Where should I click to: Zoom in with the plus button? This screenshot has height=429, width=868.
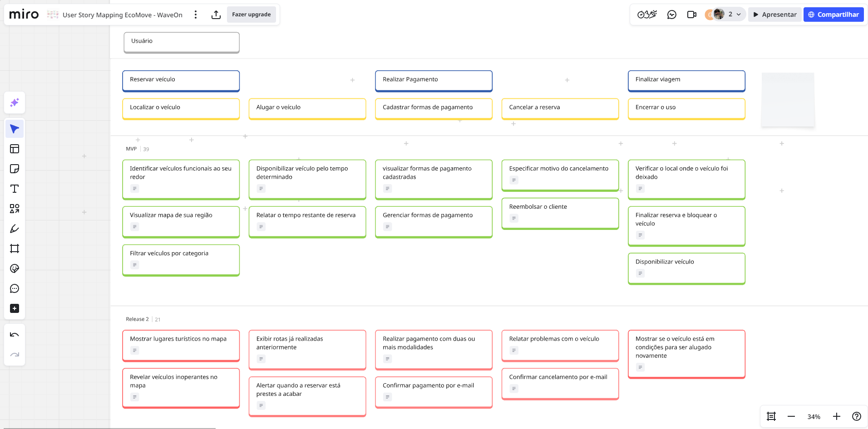(836, 416)
